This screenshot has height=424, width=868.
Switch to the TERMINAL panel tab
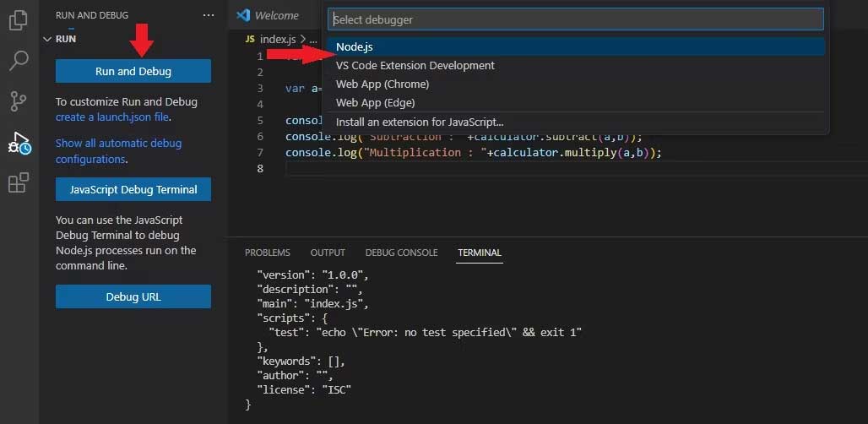point(480,253)
